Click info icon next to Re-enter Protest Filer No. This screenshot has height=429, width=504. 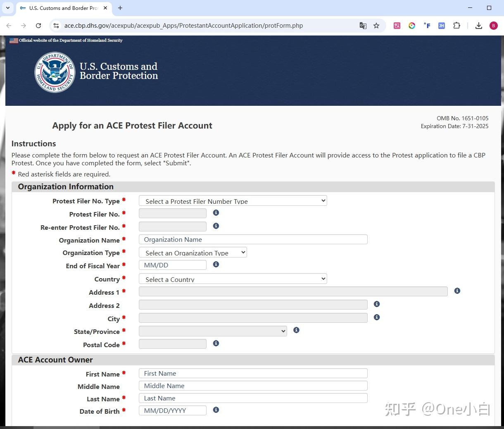pos(216,226)
